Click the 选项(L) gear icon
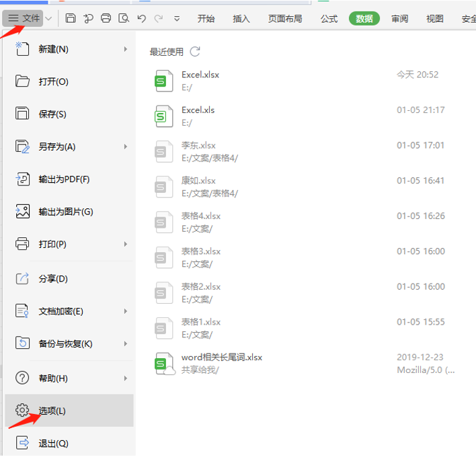 [22, 410]
